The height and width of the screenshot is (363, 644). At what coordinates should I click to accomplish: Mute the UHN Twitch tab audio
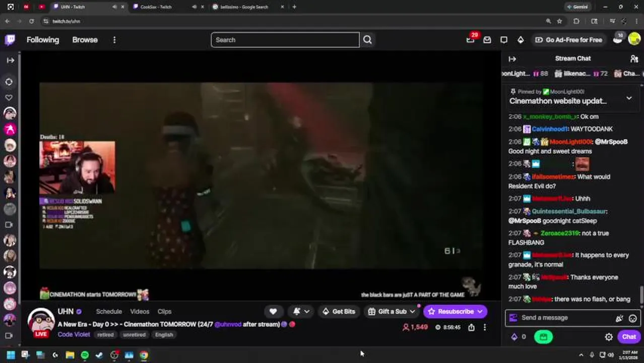114,7
